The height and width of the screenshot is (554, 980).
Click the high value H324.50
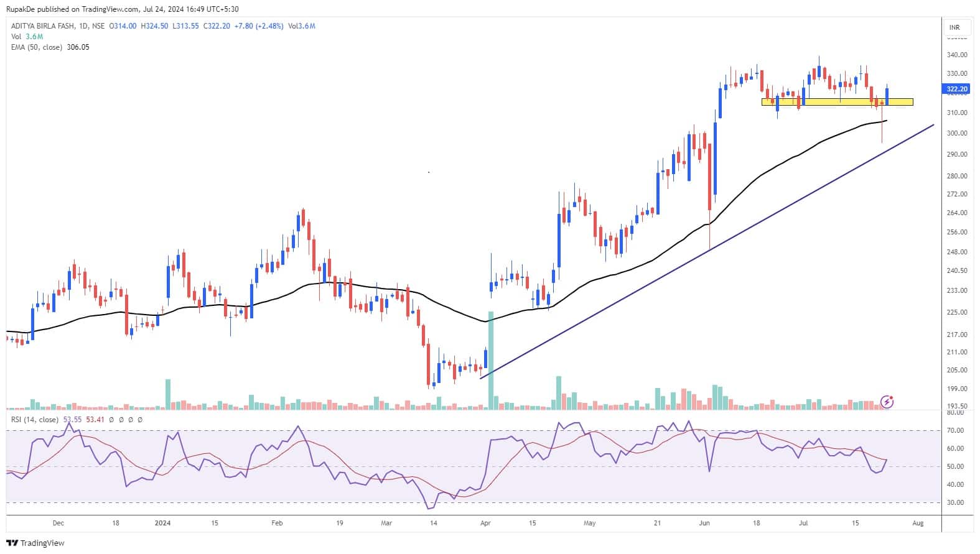point(154,26)
